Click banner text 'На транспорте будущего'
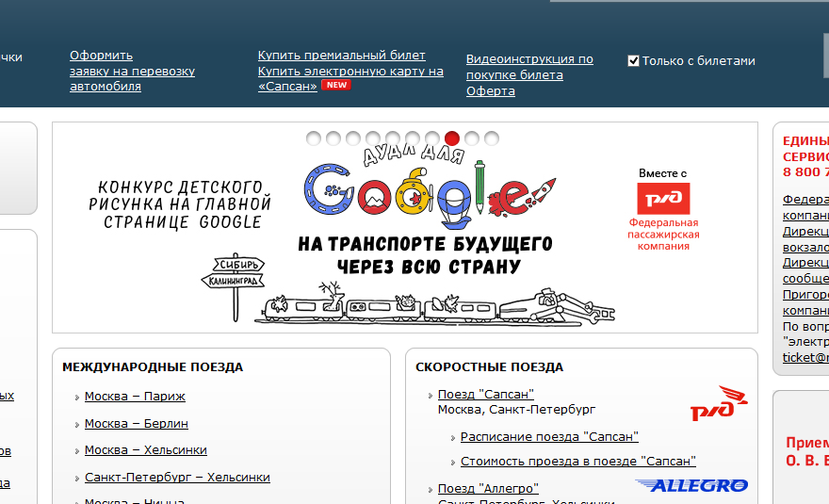 [x=425, y=244]
